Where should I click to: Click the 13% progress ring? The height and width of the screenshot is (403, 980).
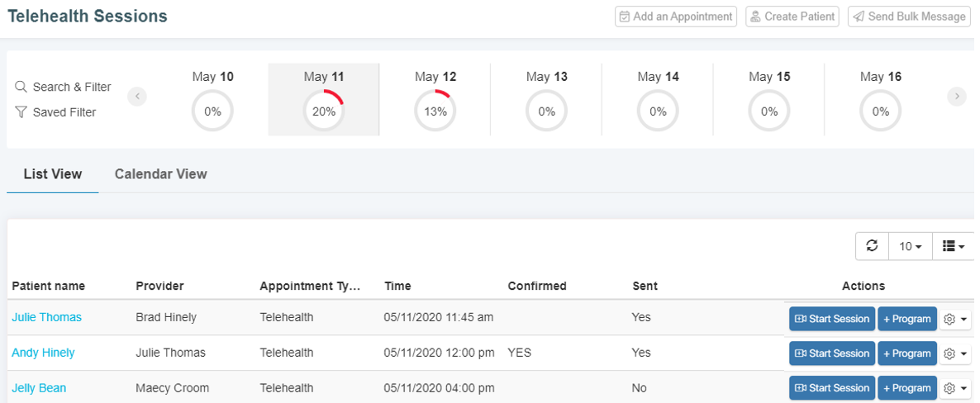tap(435, 111)
